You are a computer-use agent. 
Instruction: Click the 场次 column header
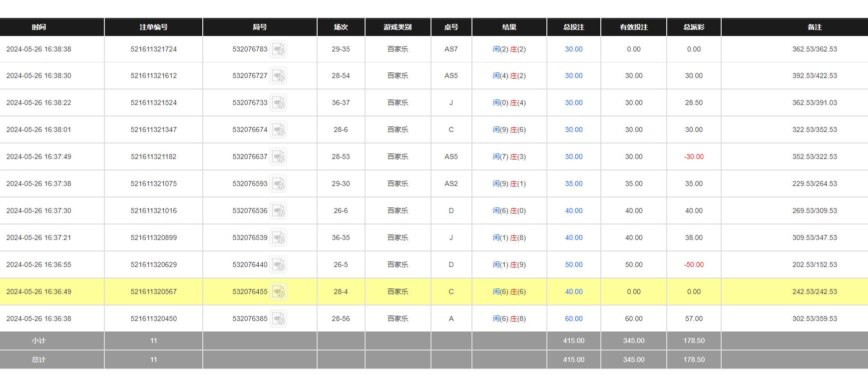[x=341, y=27]
